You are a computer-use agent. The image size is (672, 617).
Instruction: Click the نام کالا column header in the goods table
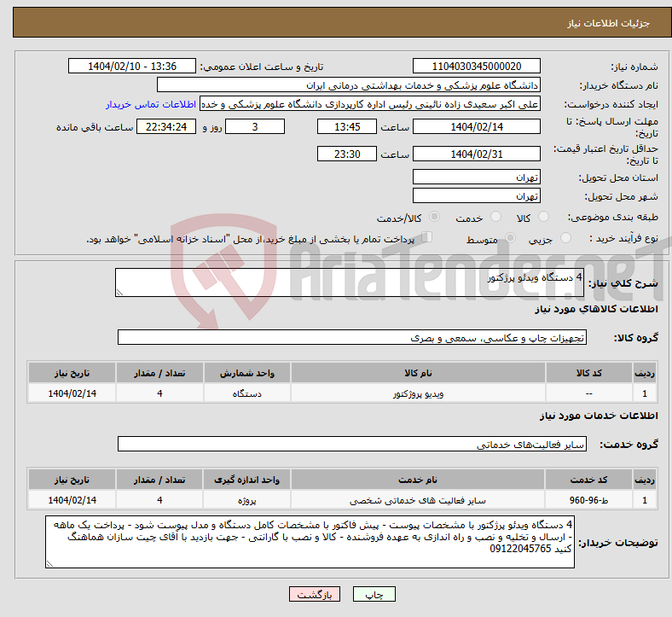pyautogui.click(x=418, y=373)
